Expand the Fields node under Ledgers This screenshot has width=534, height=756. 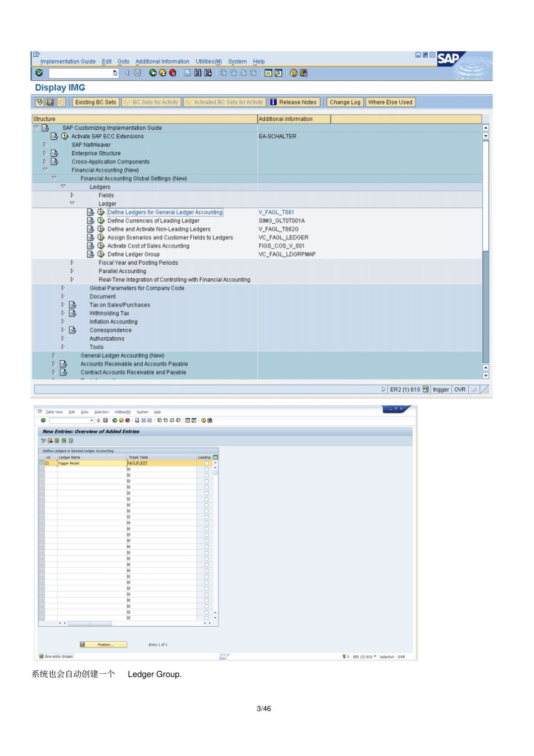[72, 195]
